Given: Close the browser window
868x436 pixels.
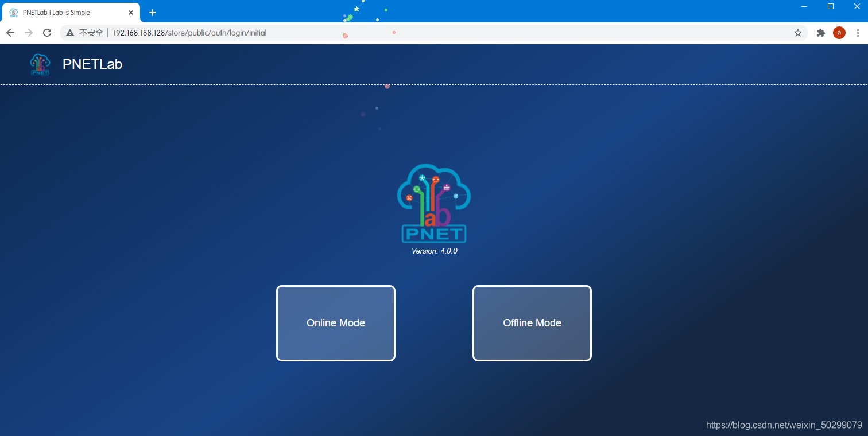Looking at the screenshot, I should click(x=857, y=6).
